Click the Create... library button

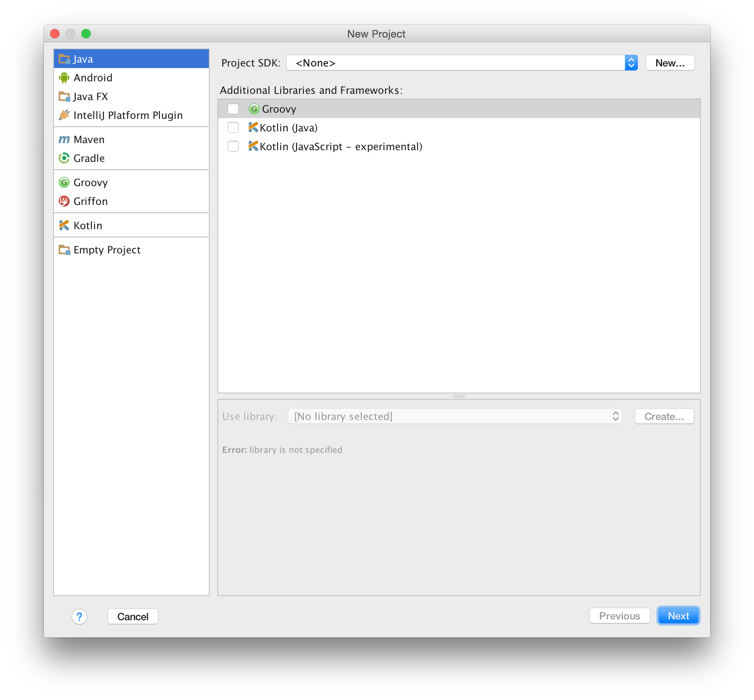tap(664, 416)
